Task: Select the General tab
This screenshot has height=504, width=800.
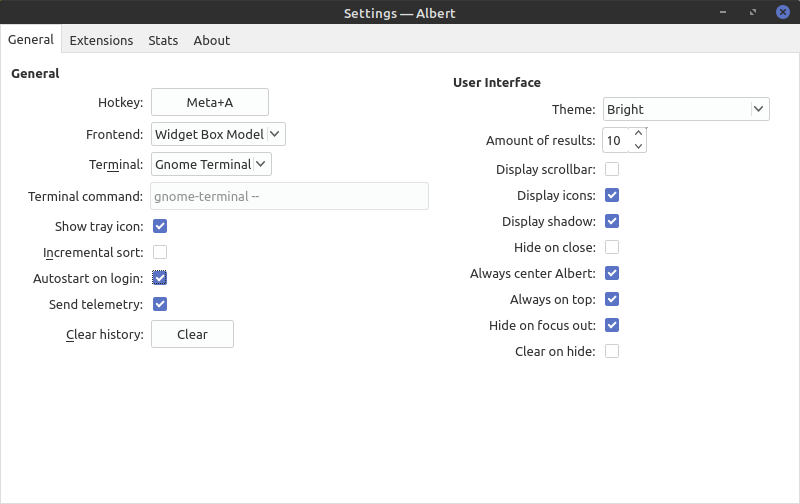Action: [x=31, y=39]
